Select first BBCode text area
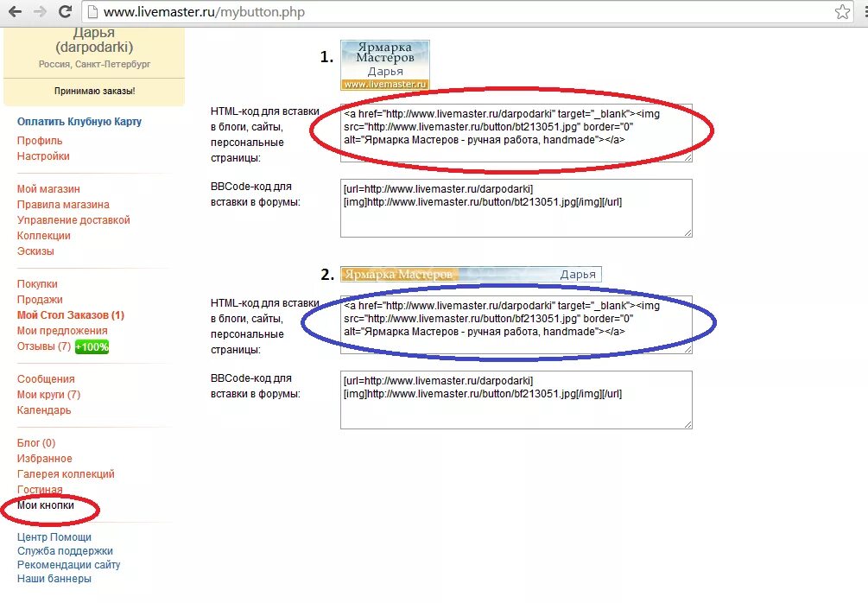Image resolution: width=868 pixels, height=603 pixels. click(516, 208)
